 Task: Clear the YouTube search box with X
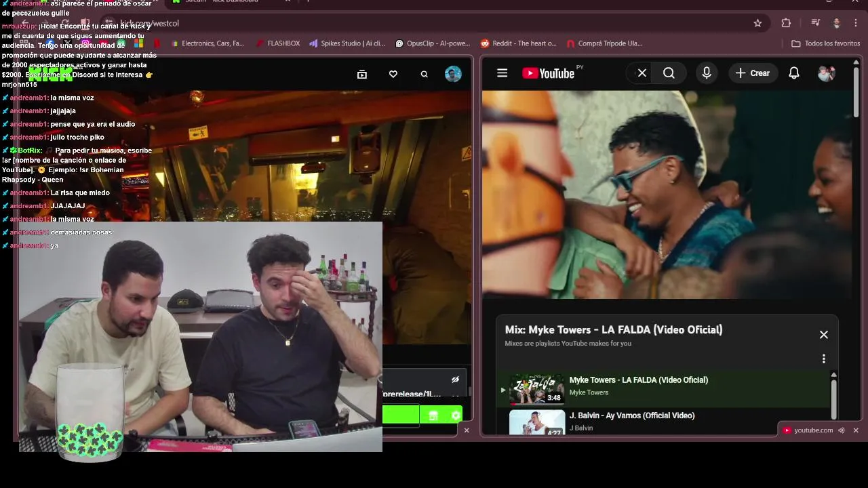pos(642,73)
